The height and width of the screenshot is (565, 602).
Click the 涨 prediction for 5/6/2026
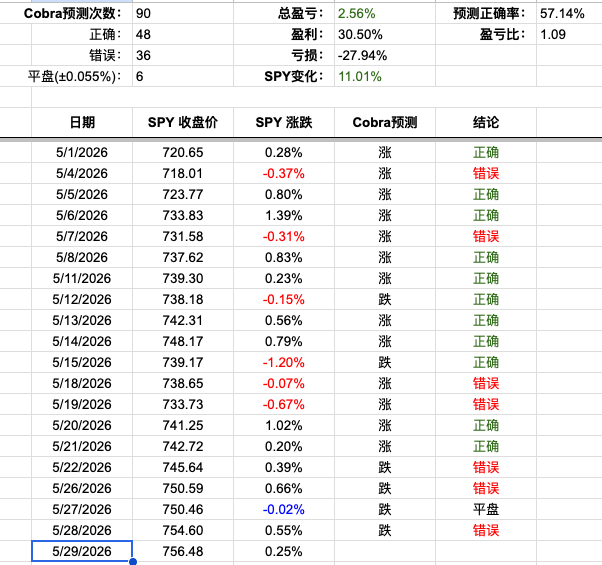[x=385, y=215]
